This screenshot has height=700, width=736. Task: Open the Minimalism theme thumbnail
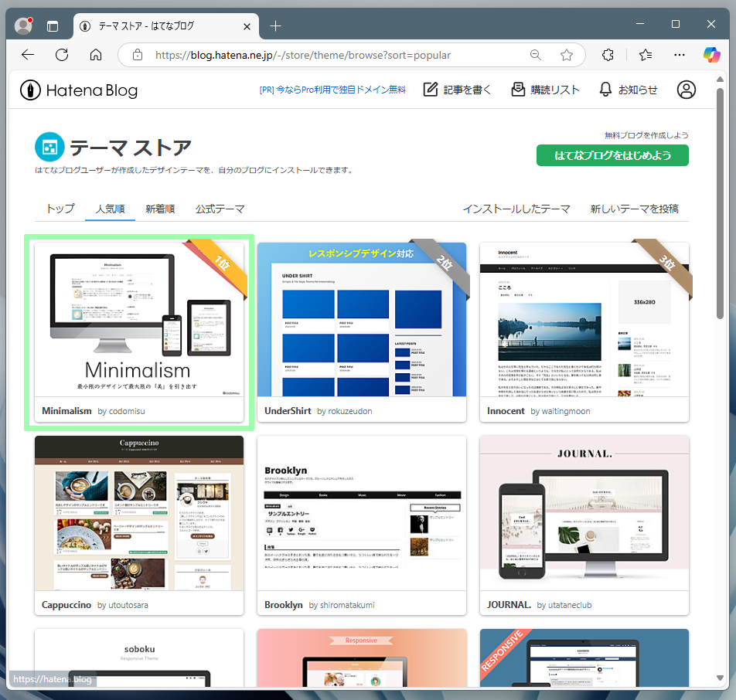pyautogui.click(x=139, y=320)
